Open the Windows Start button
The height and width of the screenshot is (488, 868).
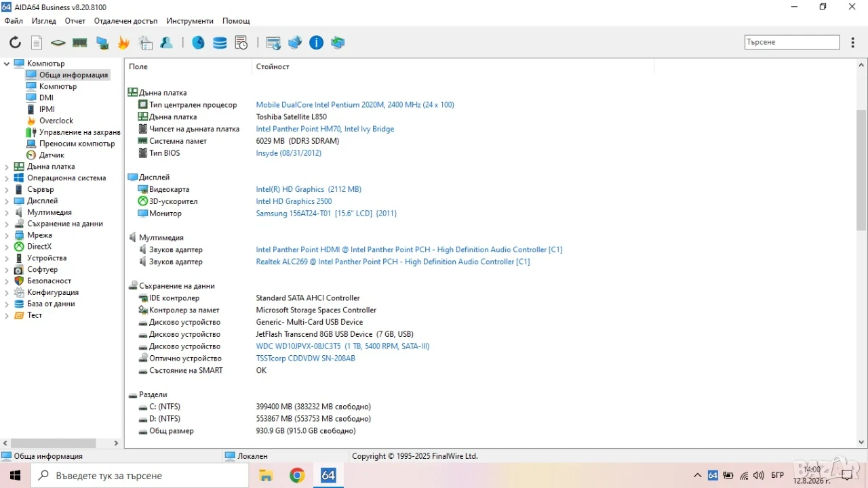pos(15,475)
